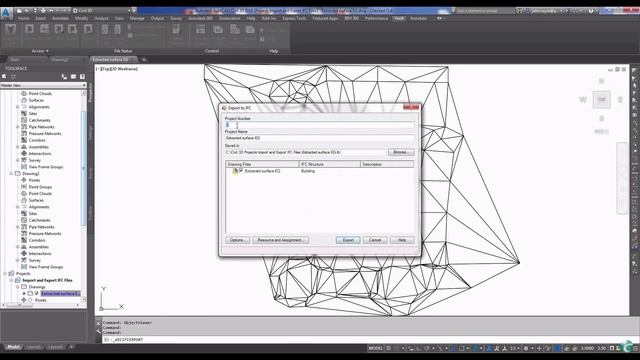This screenshot has width=640, height=360.
Task: Click the W compass direction on ViewCube
Action: (583, 100)
